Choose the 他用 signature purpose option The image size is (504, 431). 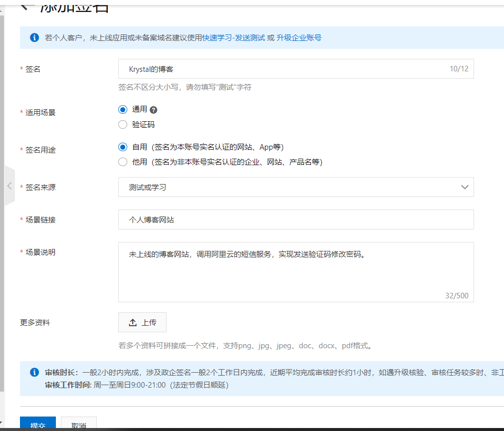pyautogui.click(x=122, y=162)
